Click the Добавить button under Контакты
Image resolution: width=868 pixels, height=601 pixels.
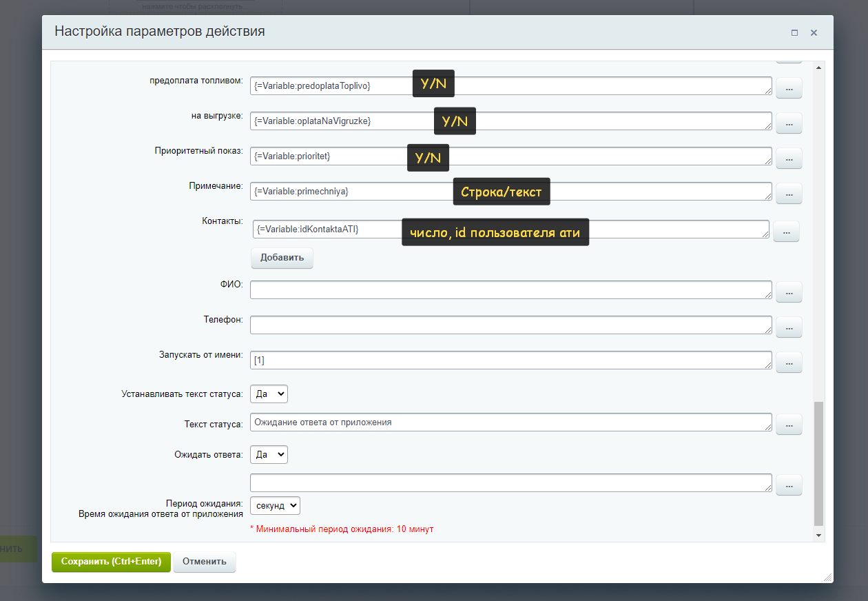point(282,258)
